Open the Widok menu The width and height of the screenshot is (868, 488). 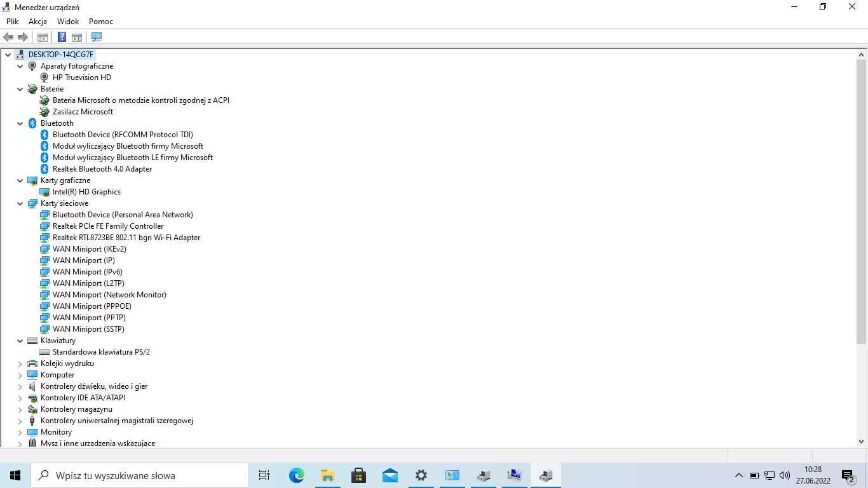[68, 21]
